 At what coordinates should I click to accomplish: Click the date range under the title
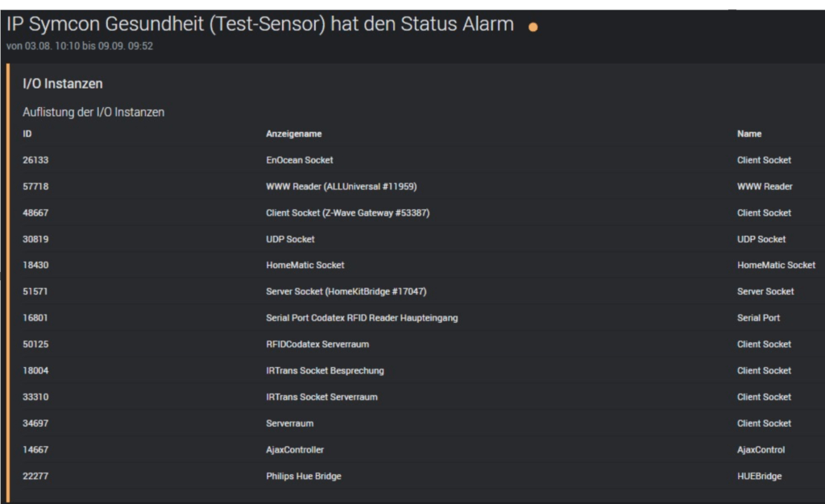point(80,46)
